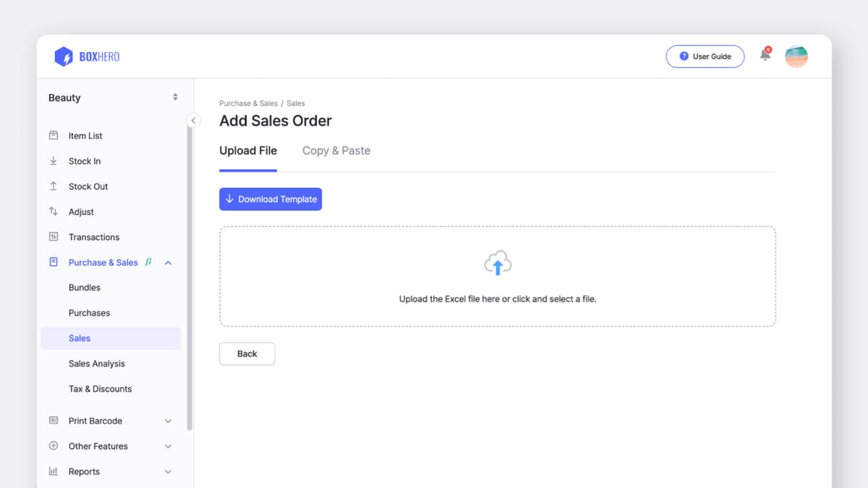This screenshot has width=868, height=488.
Task: Collapse the Purchase & Sales section
Action: pyautogui.click(x=168, y=262)
